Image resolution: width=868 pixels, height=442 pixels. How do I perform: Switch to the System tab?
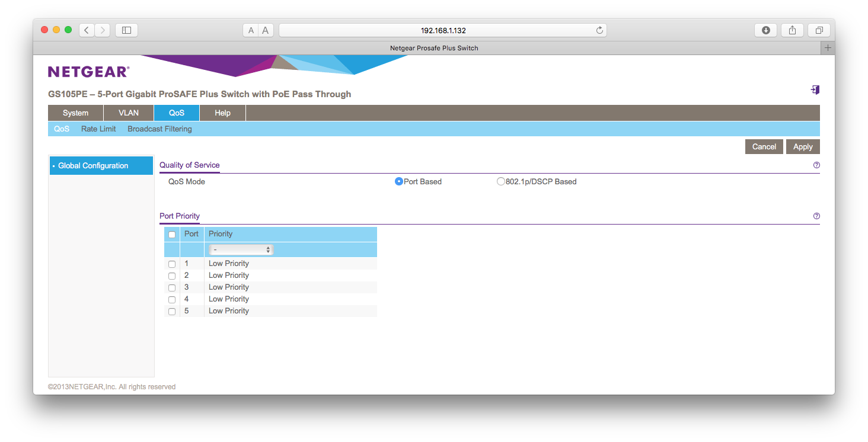[x=75, y=113]
